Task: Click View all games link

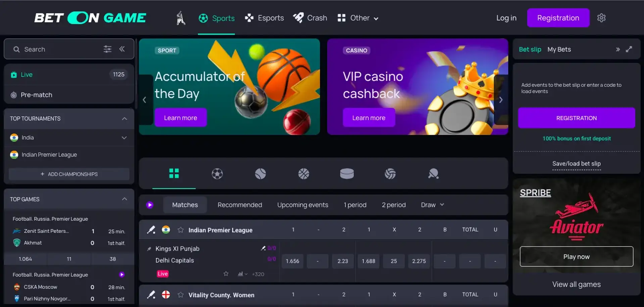Action: (577, 284)
